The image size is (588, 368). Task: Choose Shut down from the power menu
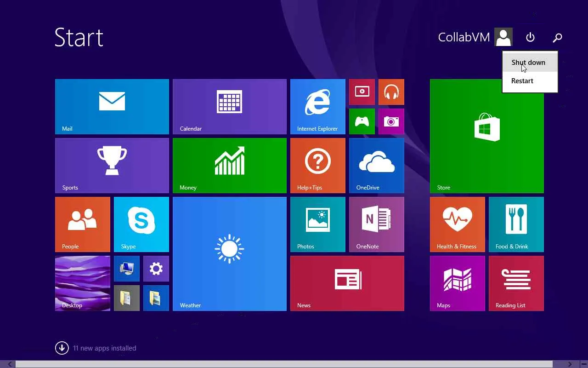coord(530,63)
